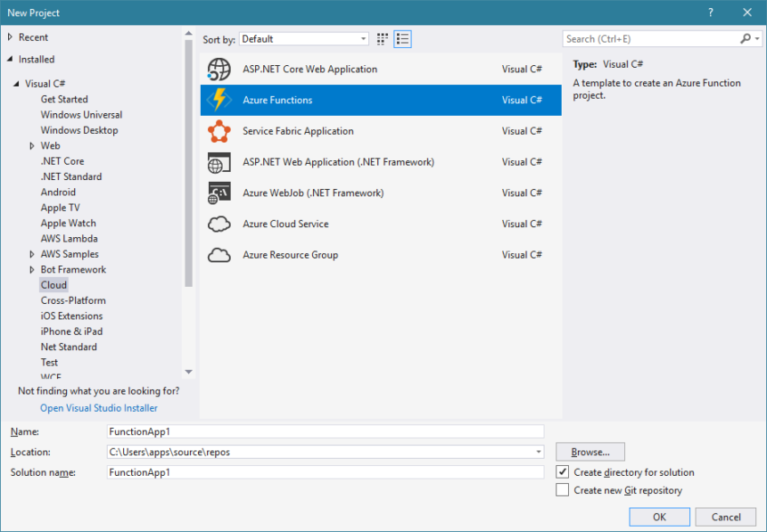767x532 pixels.
Task: Select Get Started category
Action: coord(64,99)
